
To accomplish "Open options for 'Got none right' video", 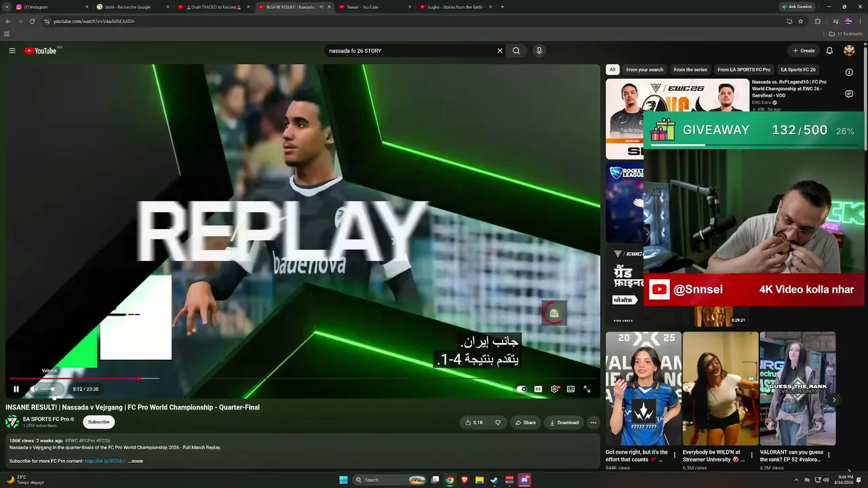I will (x=674, y=455).
